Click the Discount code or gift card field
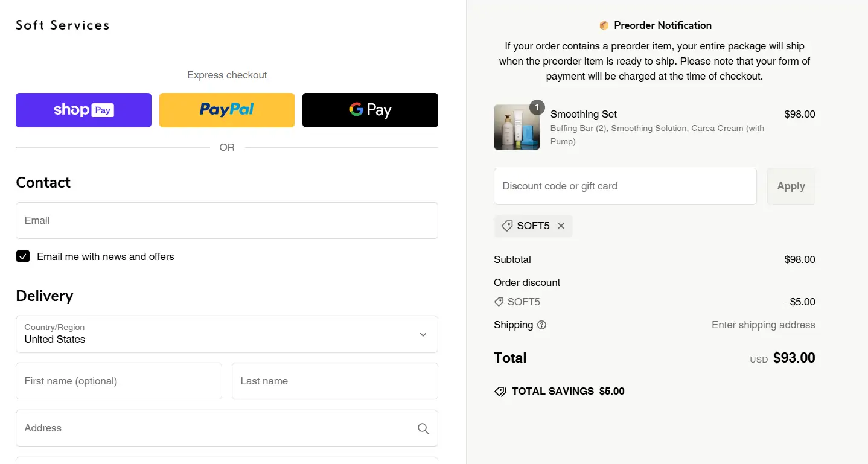 625,186
